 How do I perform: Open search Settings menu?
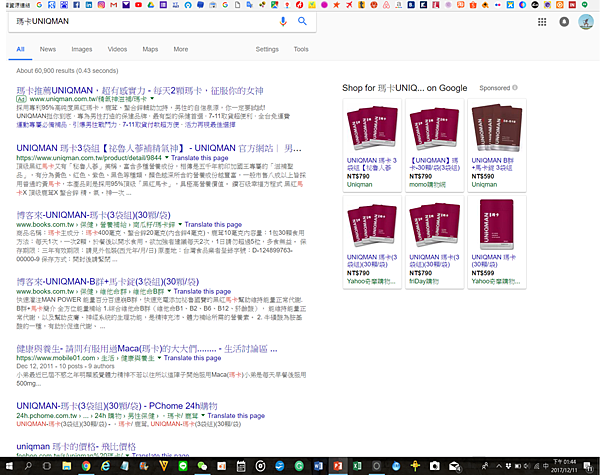pyautogui.click(x=267, y=49)
